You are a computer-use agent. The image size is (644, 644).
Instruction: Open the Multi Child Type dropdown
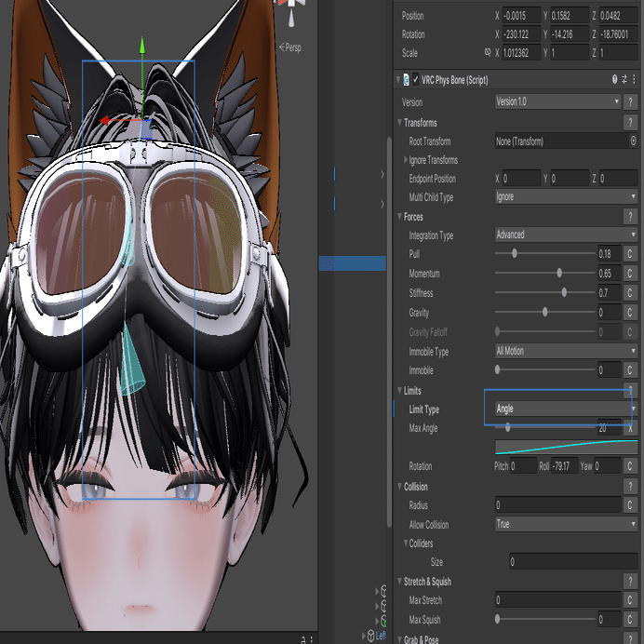click(566, 196)
